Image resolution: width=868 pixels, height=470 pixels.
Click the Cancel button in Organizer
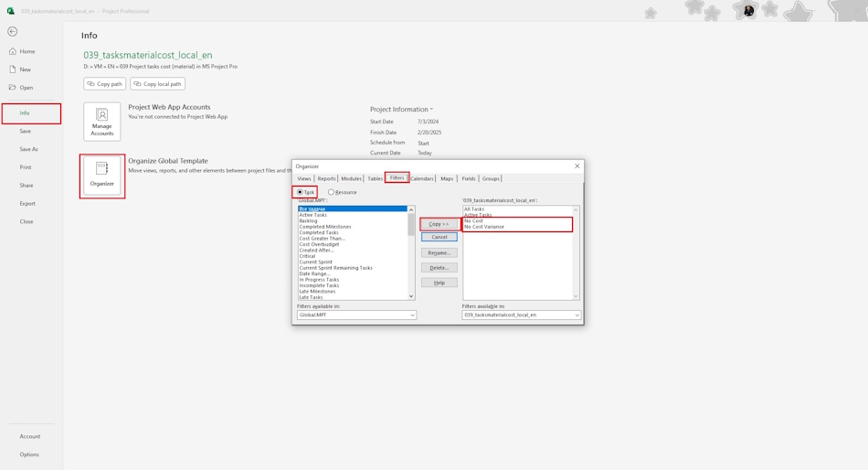(x=439, y=237)
